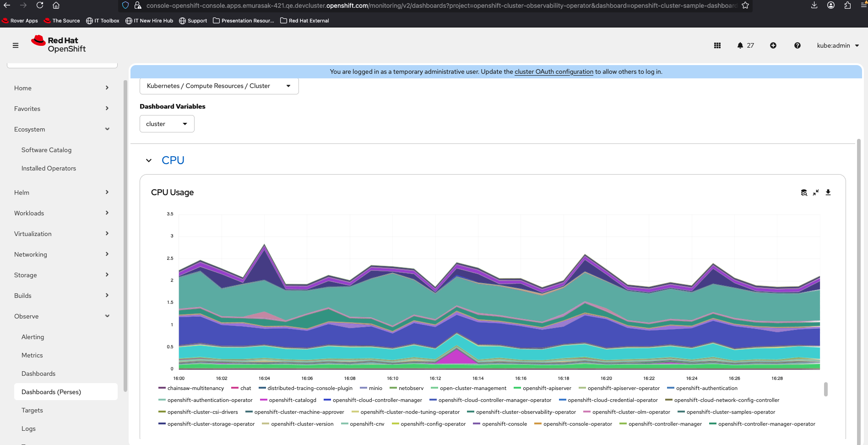
Task: Download the CPU Usage panel data
Action: [828, 192]
